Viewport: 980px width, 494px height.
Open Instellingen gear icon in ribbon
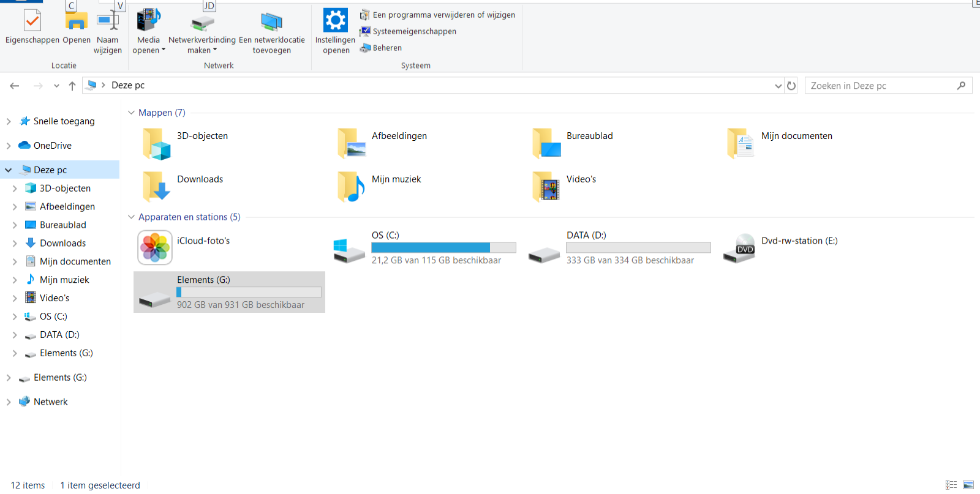[x=335, y=21]
